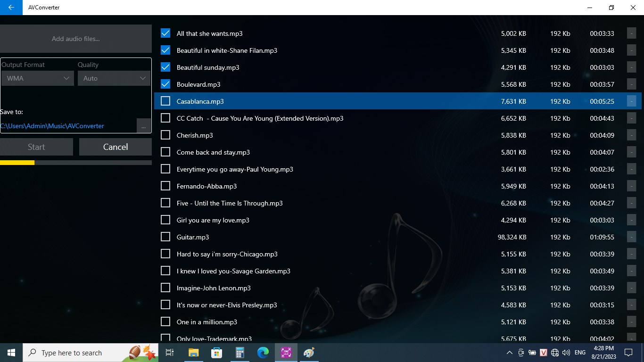Open the volume control in system tray

(566, 353)
